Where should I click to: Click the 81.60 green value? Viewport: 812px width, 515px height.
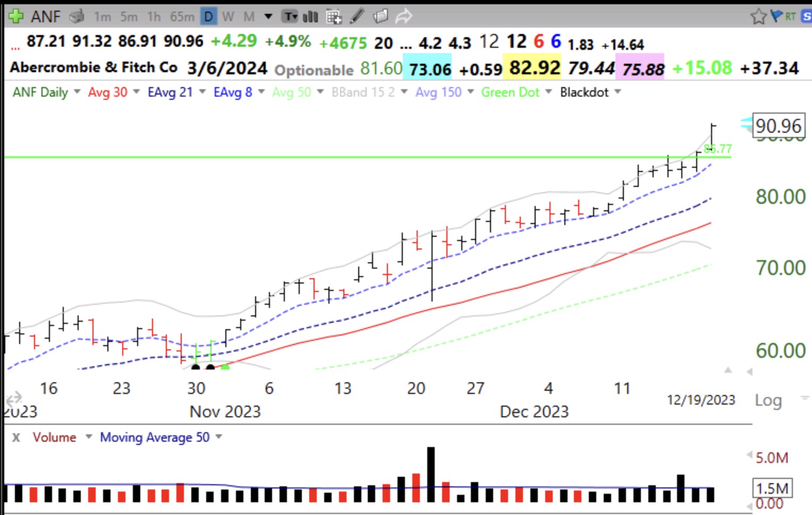[381, 68]
